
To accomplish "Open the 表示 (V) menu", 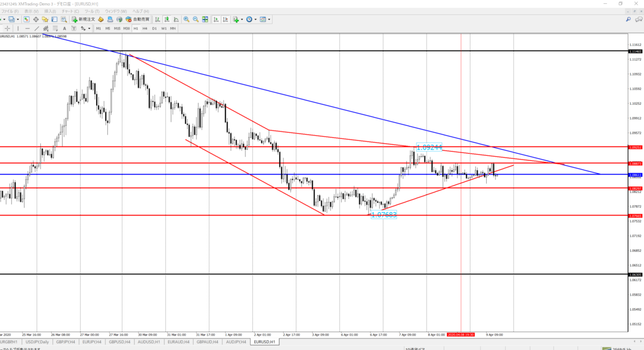I will point(32,11).
